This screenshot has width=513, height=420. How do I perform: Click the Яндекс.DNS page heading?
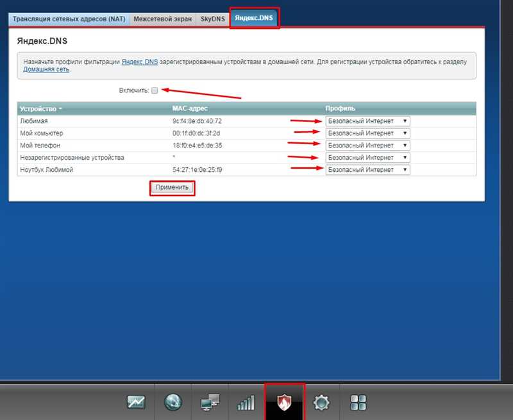point(42,41)
